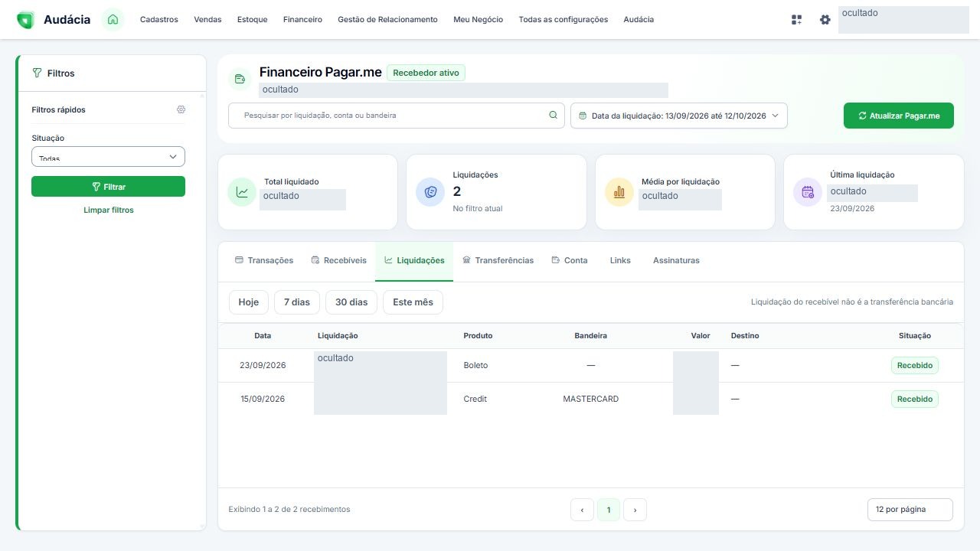Image resolution: width=980 pixels, height=551 pixels.
Task: Select the Hoje quick range
Action: (x=249, y=302)
